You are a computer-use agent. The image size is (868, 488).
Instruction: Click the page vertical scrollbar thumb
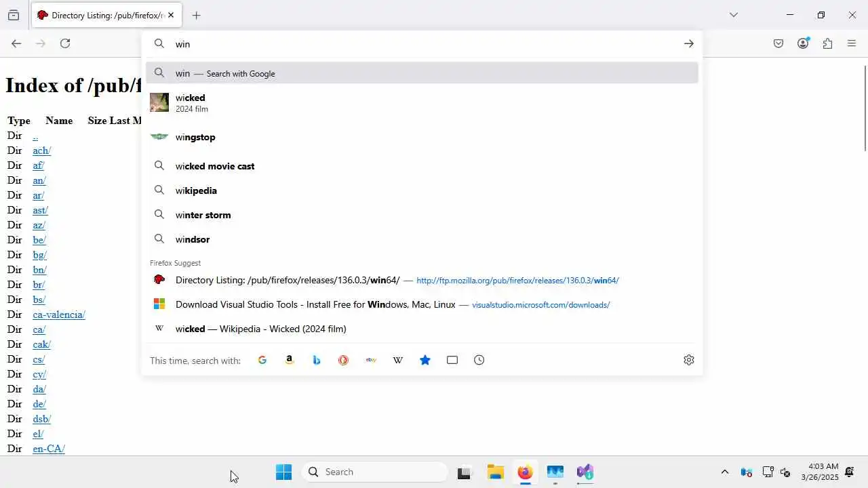[865, 108]
